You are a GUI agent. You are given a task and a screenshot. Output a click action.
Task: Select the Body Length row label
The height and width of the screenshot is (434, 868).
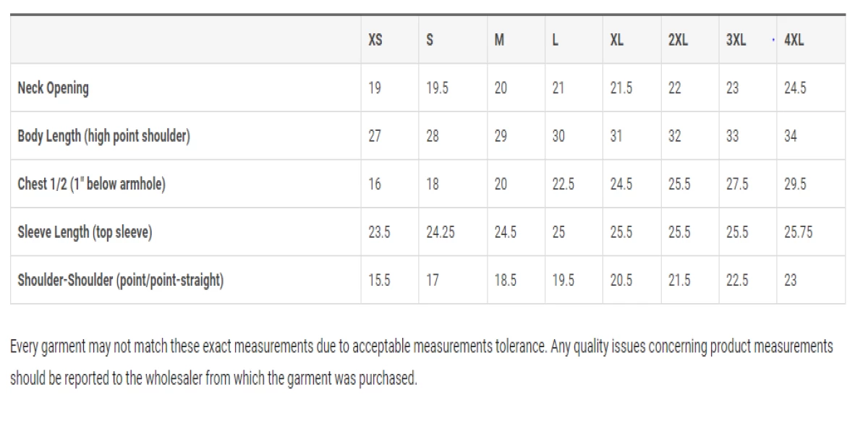point(104,136)
